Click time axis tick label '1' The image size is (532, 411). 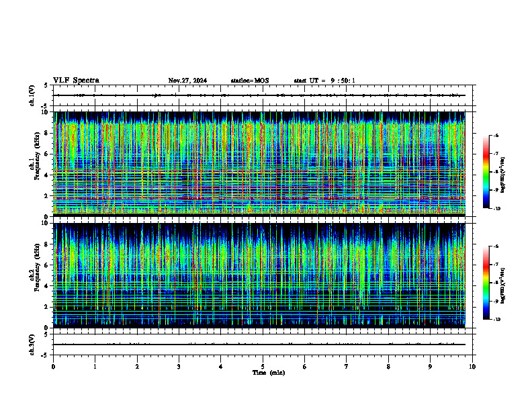pyautogui.click(x=95, y=367)
